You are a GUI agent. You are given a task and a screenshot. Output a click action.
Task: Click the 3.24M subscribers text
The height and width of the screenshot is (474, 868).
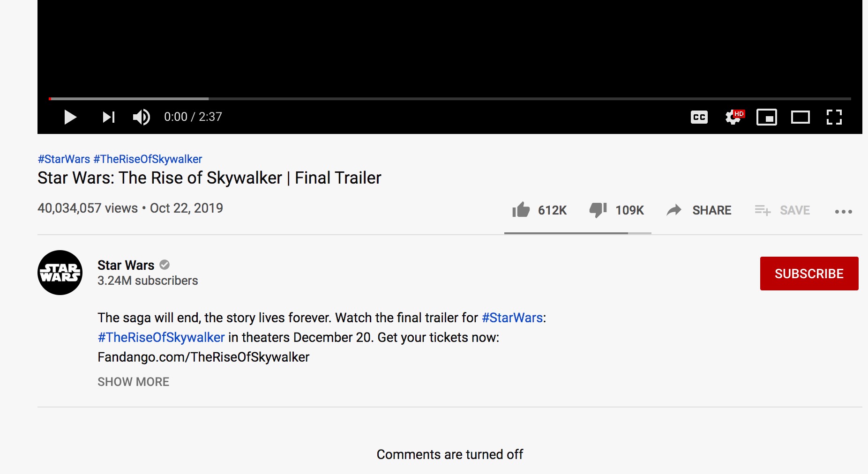pos(148,281)
